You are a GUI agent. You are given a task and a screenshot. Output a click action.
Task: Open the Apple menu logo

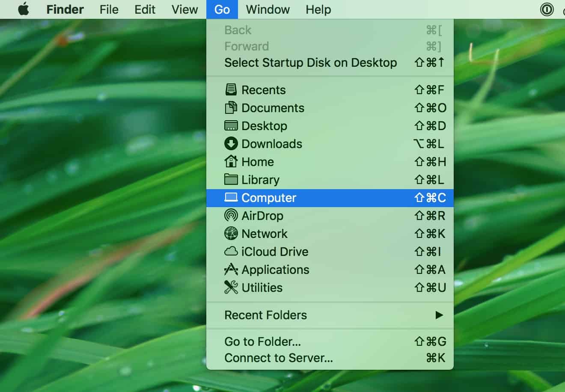pos(24,9)
